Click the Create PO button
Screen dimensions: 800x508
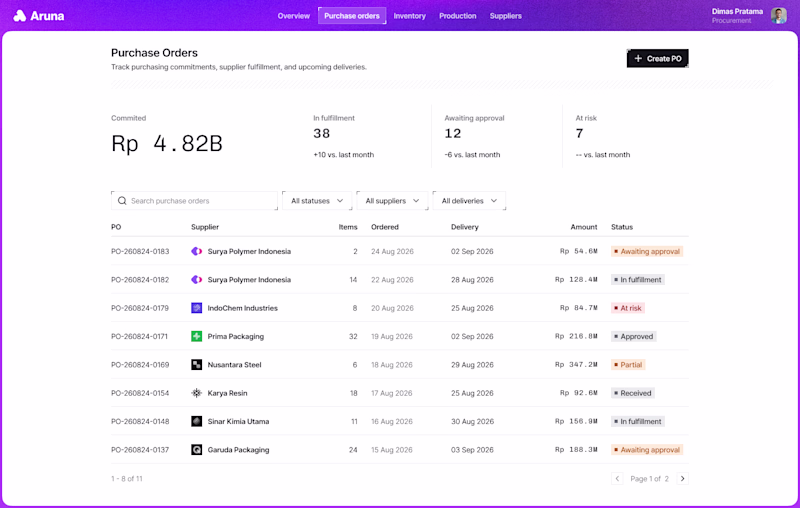(x=658, y=59)
